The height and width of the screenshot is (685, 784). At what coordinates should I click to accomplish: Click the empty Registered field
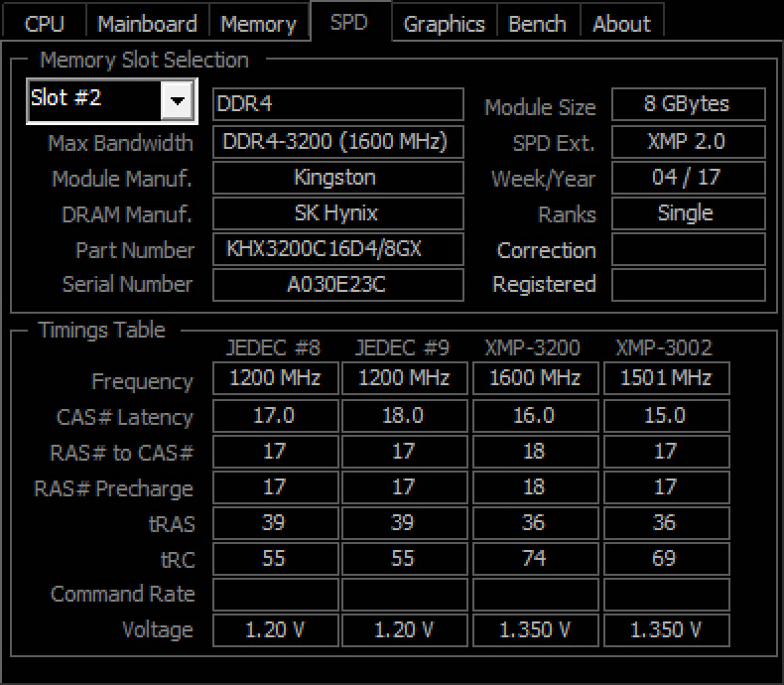pyautogui.click(x=688, y=285)
